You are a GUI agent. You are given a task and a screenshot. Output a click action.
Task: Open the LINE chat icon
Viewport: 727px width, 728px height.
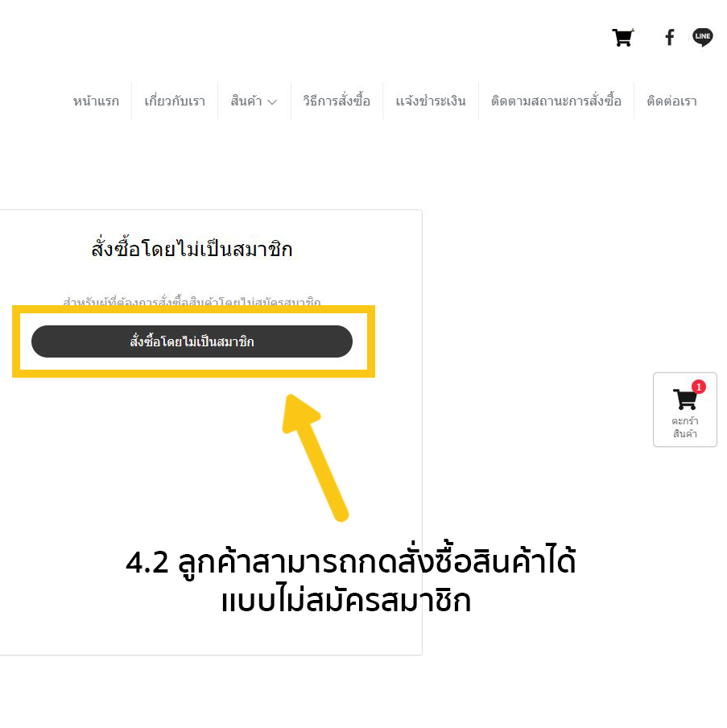(702, 37)
